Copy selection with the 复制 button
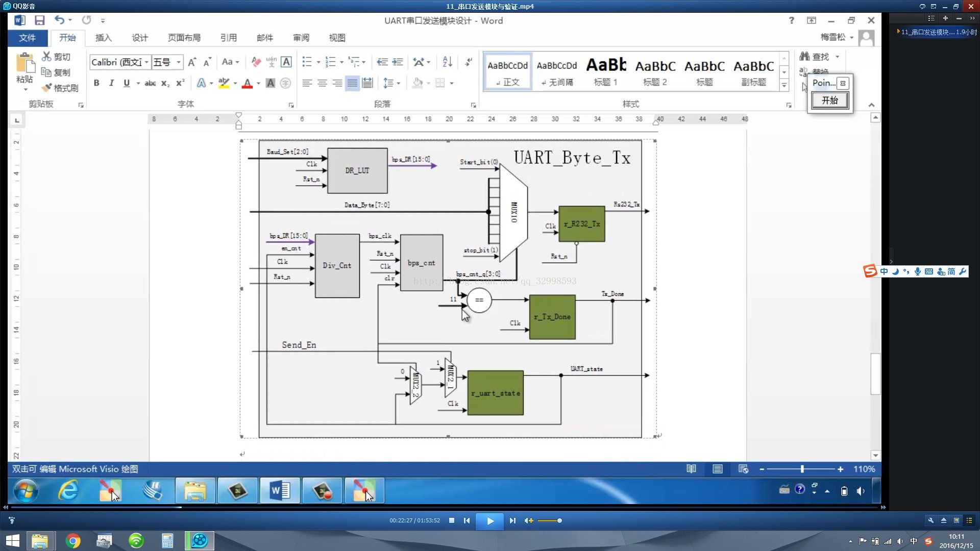980x551 pixels. coord(56,72)
